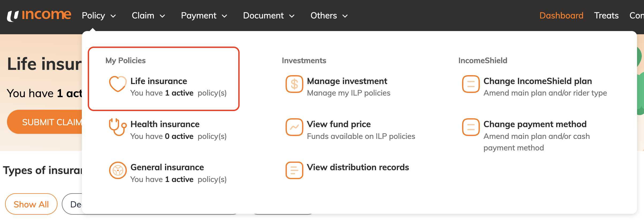Expand the Claim chevron arrow

point(163,16)
